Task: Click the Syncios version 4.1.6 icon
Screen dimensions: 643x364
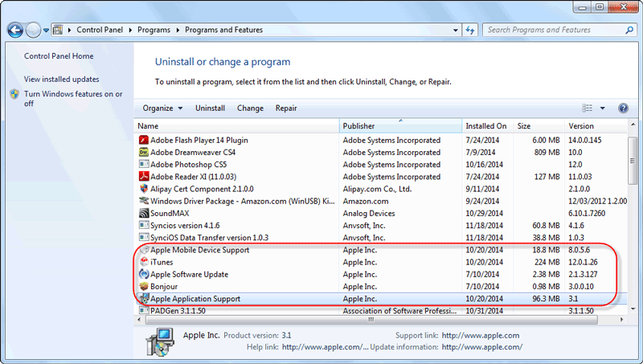Action: pos(144,226)
